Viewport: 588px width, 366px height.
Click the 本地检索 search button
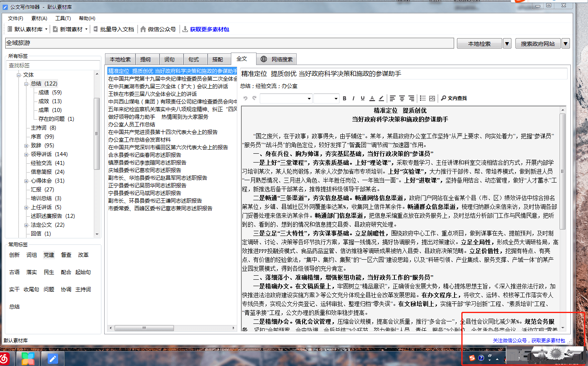tap(479, 44)
